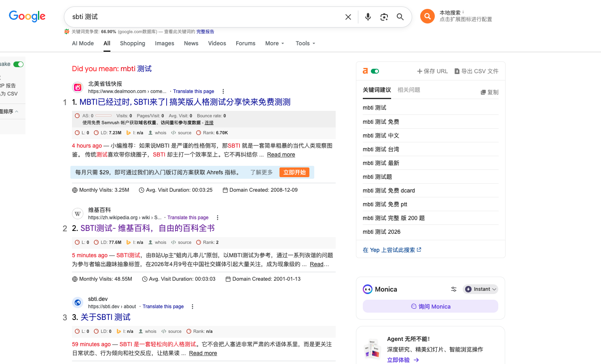Screen dimensions: 601x364
Task: Toggle the left panel green switch
Action: [18, 64]
